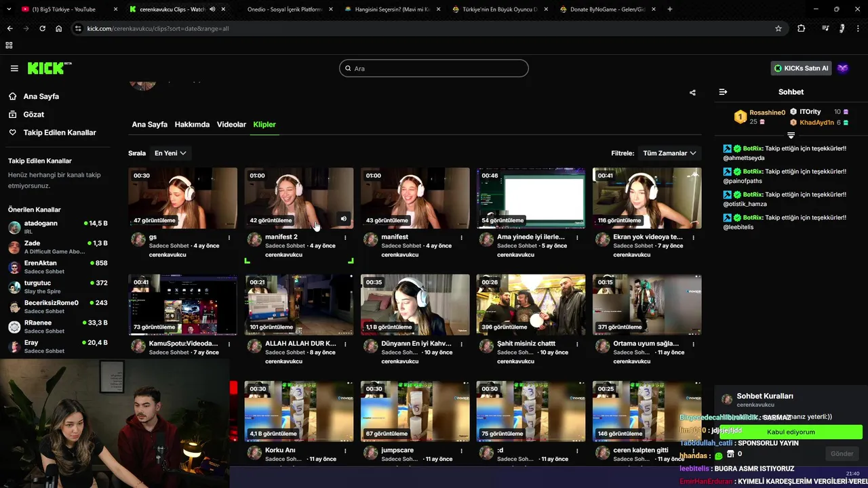The image size is (868, 488).
Task: Play the jumpscare clip thumbnail
Action: [415, 411]
